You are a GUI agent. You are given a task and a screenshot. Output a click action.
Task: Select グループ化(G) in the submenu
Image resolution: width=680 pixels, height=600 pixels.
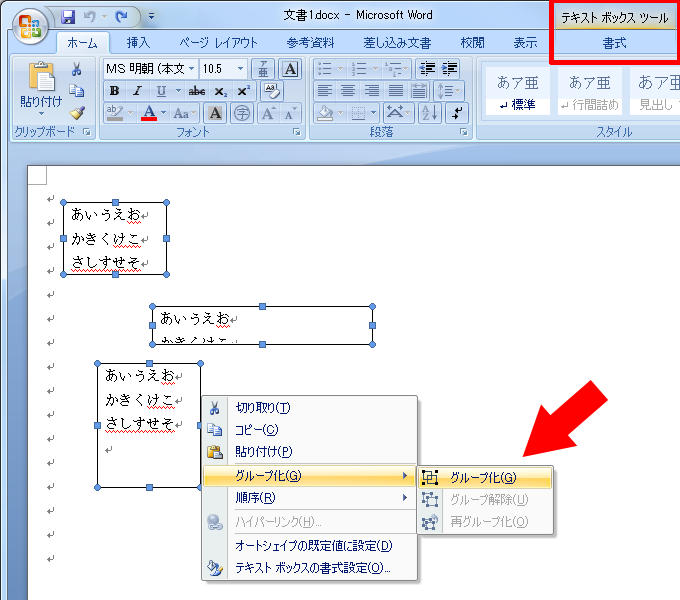[483, 478]
